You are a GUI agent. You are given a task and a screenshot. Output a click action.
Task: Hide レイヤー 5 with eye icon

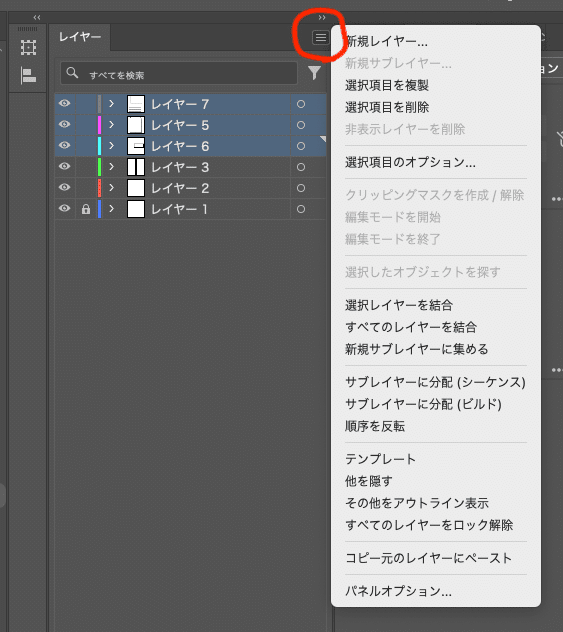[x=64, y=125]
